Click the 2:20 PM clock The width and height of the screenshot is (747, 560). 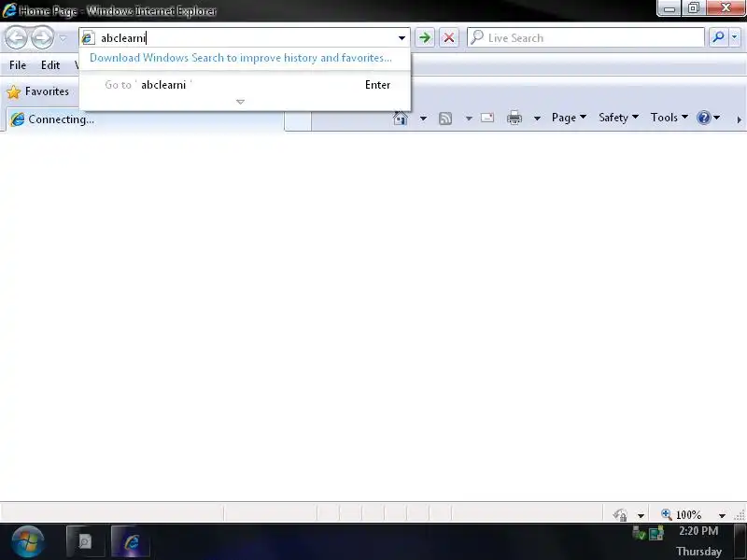click(698, 530)
